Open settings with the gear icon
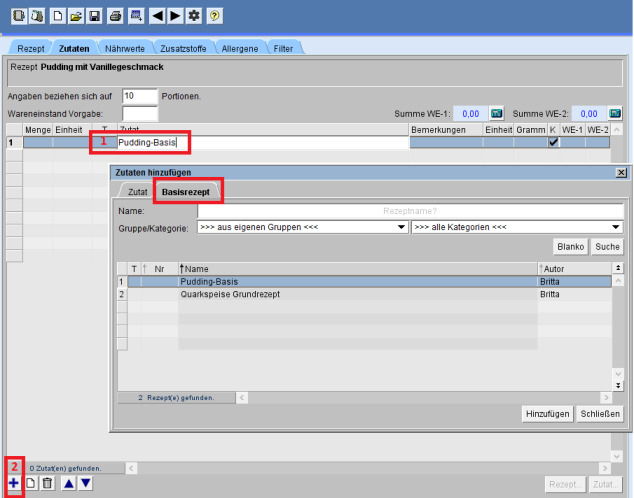The image size is (634, 498). (x=194, y=16)
